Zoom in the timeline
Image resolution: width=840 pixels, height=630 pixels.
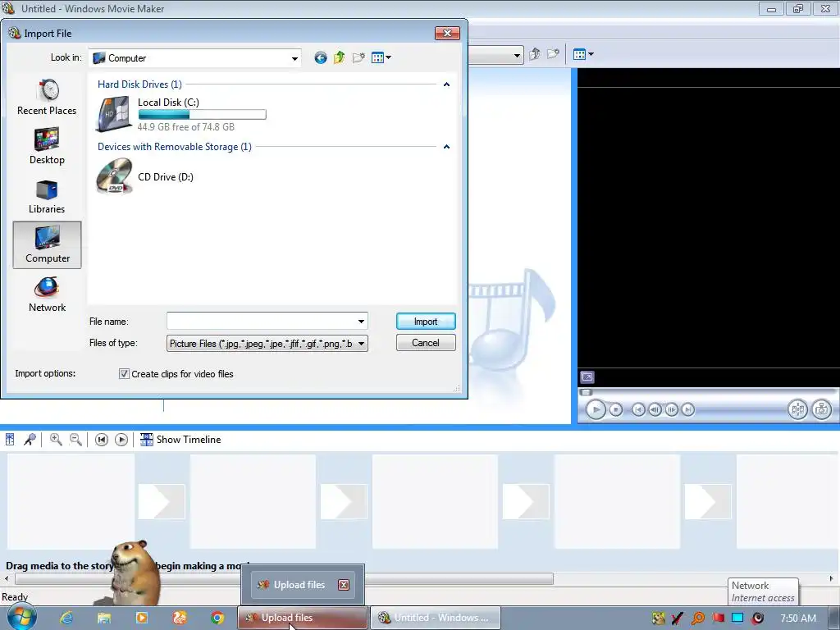(x=56, y=440)
